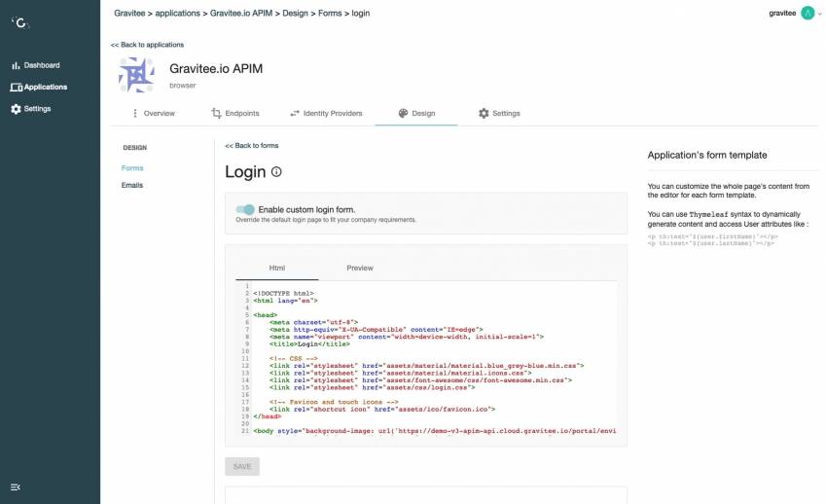Click the Back to applications link
The width and height of the screenshot is (826, 504).
pyautogui.click(x=147, y=45)
